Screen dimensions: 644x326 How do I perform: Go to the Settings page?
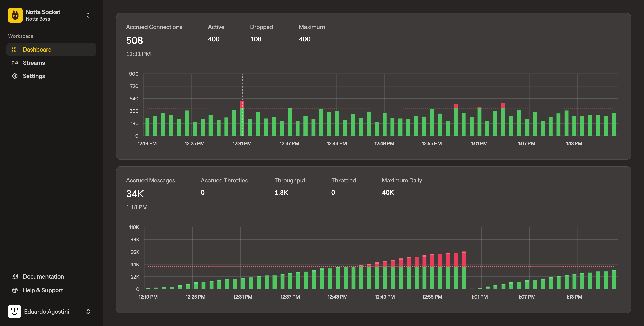click(x=34, y=76)
